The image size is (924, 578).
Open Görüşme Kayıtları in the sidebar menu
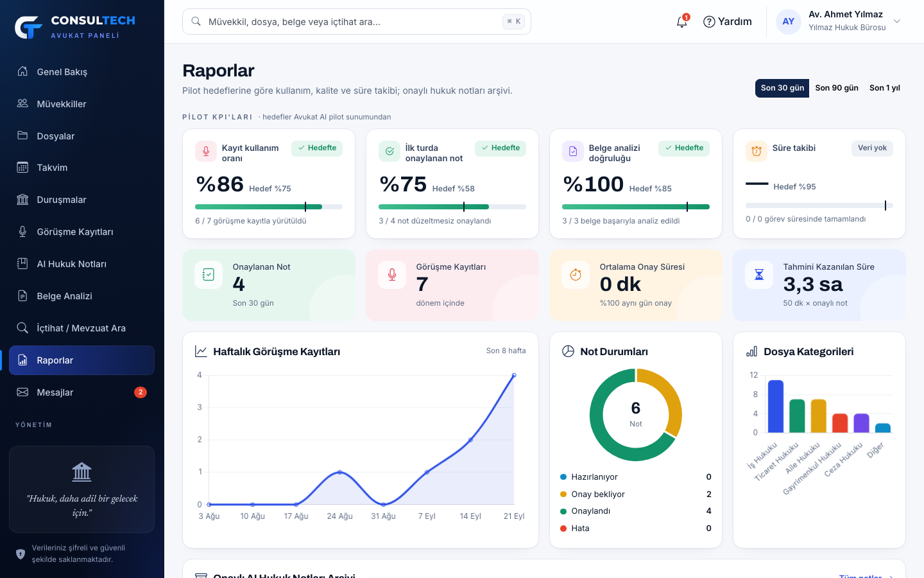coord(81,232)
